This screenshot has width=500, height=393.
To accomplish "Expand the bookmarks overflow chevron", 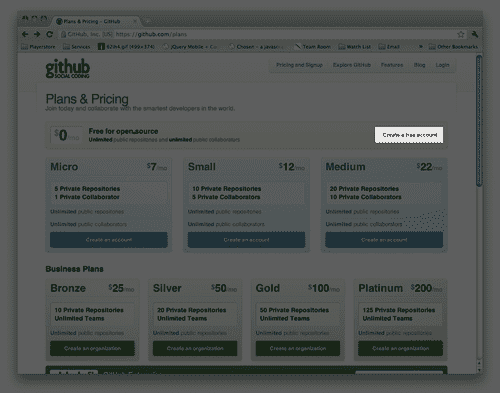I will [421, 47].
